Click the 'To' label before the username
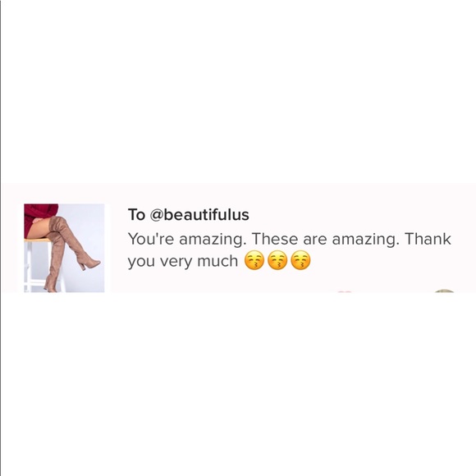 click(136, 215)
